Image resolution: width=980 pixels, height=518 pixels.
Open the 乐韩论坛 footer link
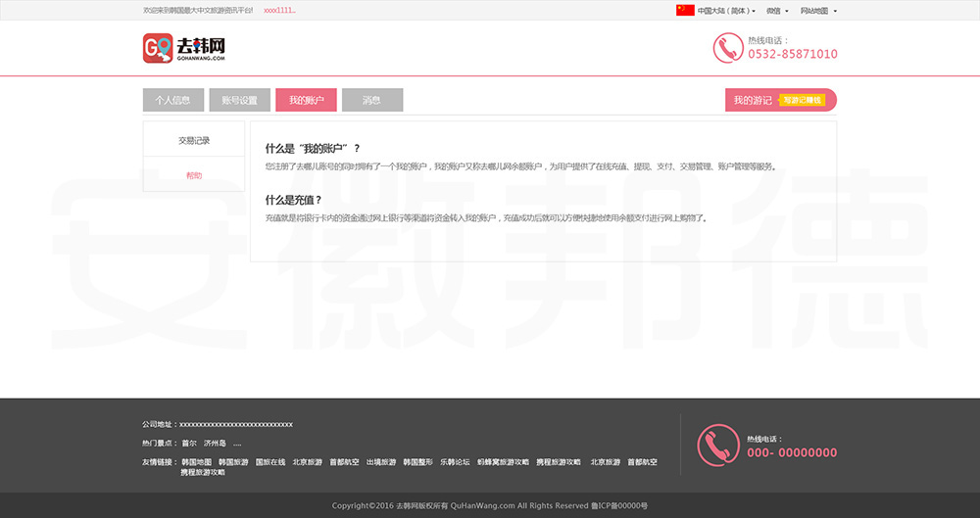(x=455, y=461)
